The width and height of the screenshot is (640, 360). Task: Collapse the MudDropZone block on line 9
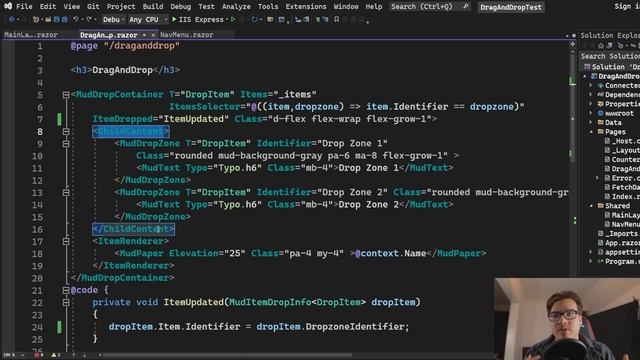(66, 144)
